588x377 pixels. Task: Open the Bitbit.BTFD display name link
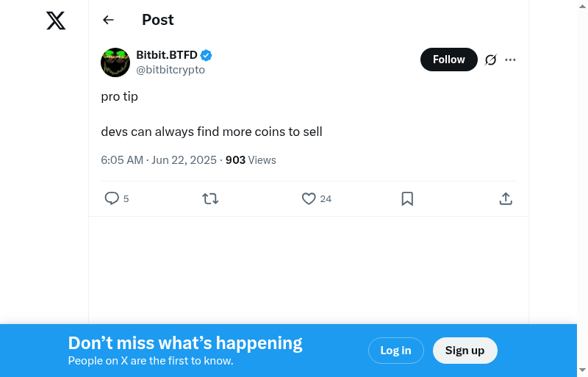tap(167, 55)
